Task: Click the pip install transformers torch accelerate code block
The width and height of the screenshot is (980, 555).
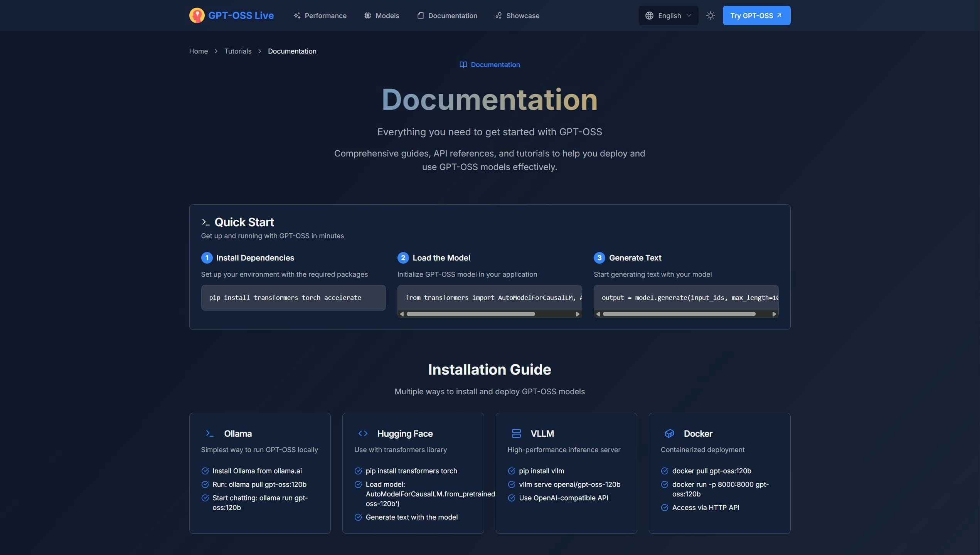Action: coord(293,298)
